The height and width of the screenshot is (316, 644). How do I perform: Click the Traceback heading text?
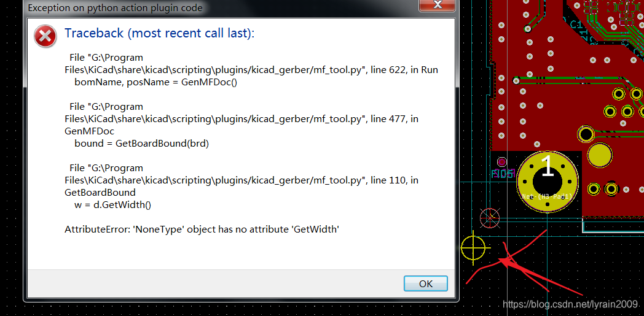coord(160,33)
